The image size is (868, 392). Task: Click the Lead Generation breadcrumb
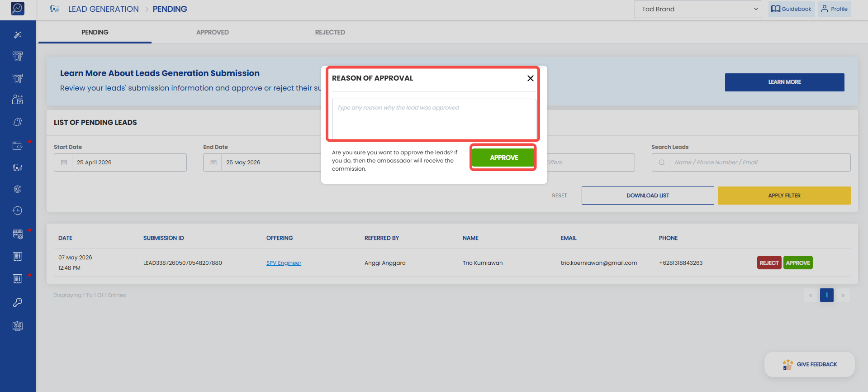(x=104, y=9)
